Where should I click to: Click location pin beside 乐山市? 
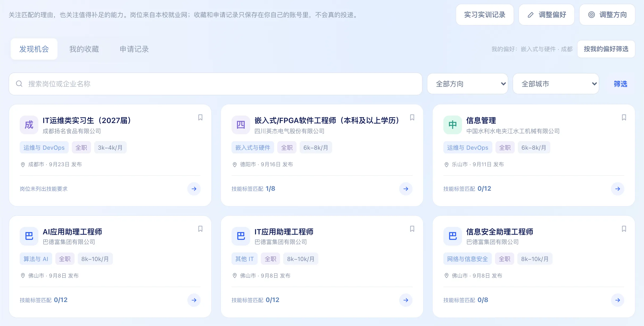pyautogui.click(x=447, y=165)
